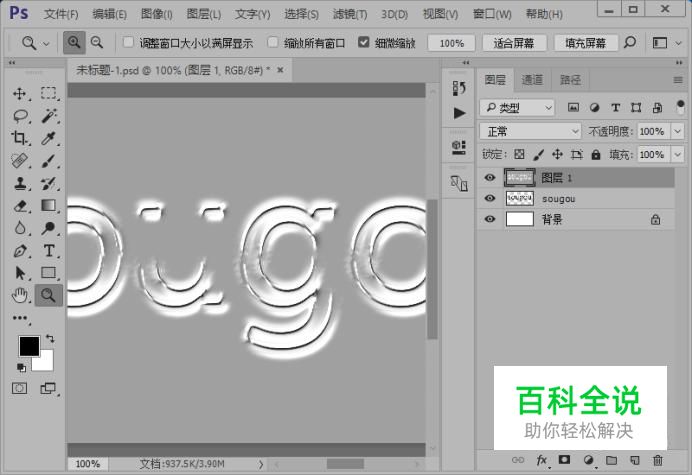Select the History Brush tool
The width and height of the screenshot is (692, 475).
(x=49, y=183)
